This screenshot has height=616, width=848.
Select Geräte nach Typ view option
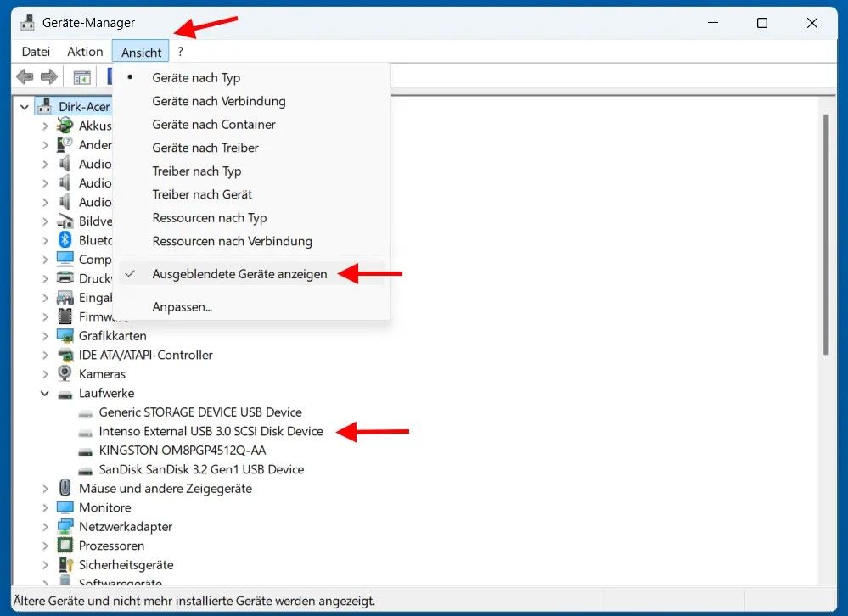tap(196, 78)
